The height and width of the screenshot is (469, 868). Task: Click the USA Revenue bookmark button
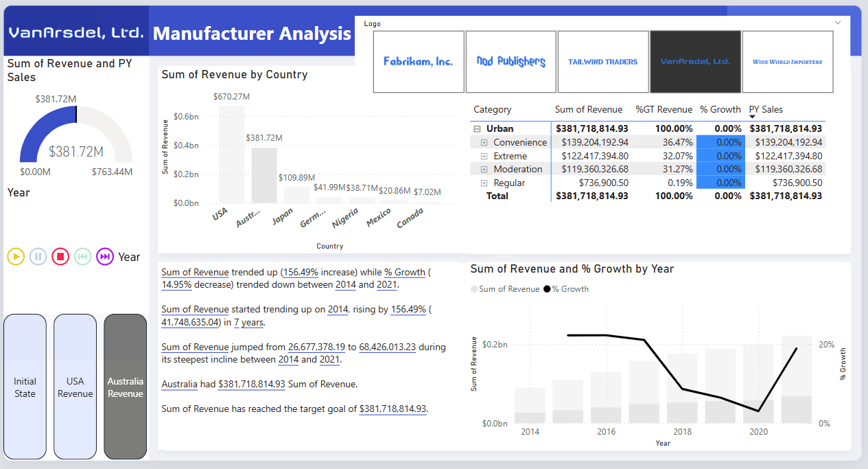point(75,387)
